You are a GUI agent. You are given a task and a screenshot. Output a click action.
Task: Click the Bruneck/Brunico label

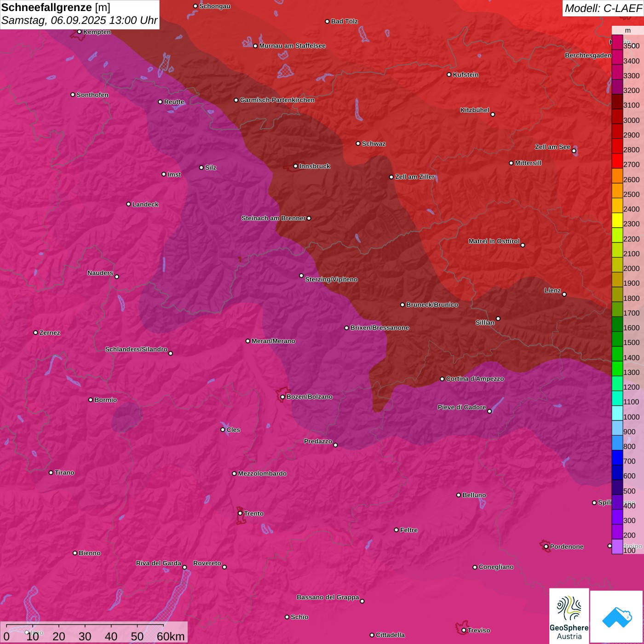click(432, 305)
